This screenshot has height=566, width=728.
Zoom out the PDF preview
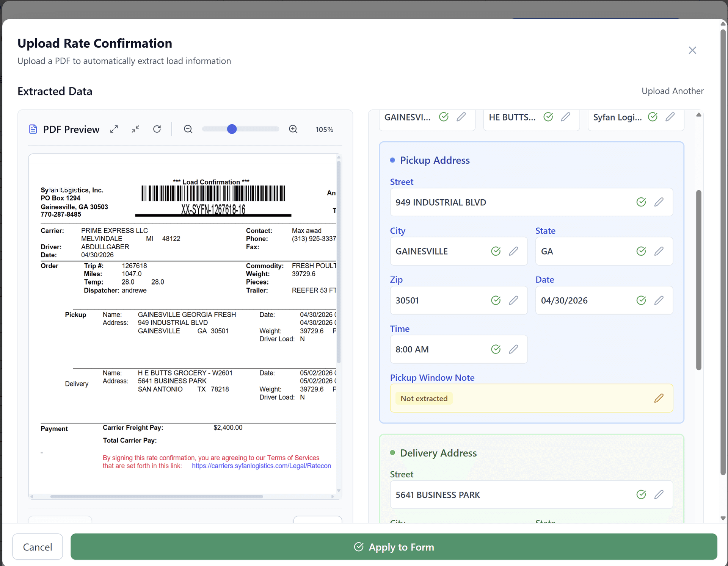tap(188, 129)
